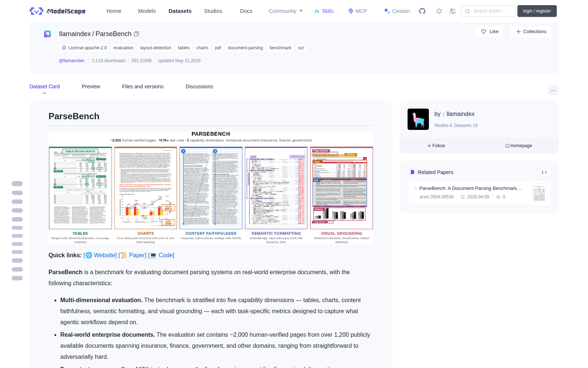Click the ocr tag
Viewport: 588px width, 368px height.
point(301,48)
